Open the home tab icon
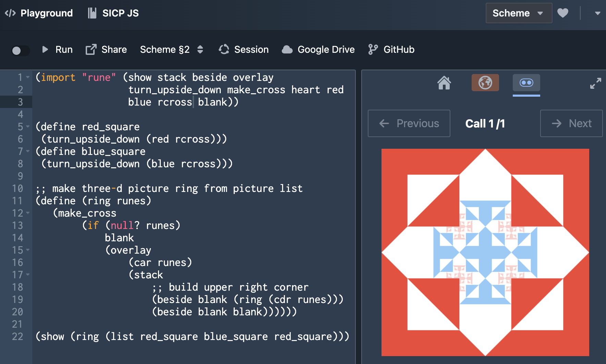Screen dimensions: 606x364 pos(444,83)
